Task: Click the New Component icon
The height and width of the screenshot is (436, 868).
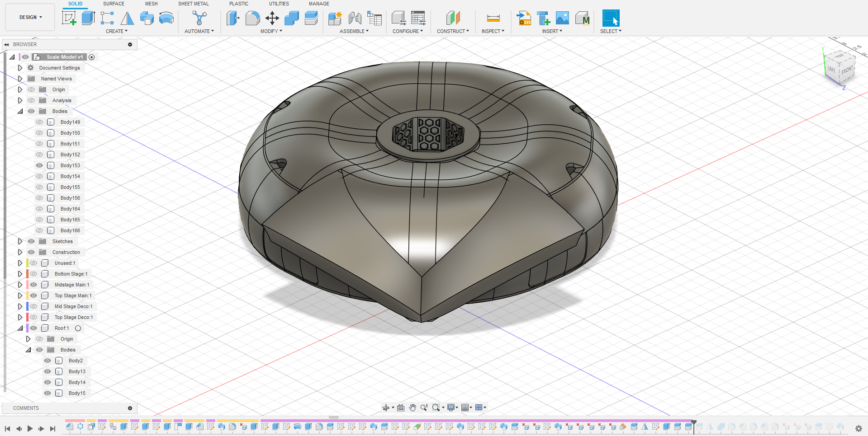Action: [x=335, y=18]
